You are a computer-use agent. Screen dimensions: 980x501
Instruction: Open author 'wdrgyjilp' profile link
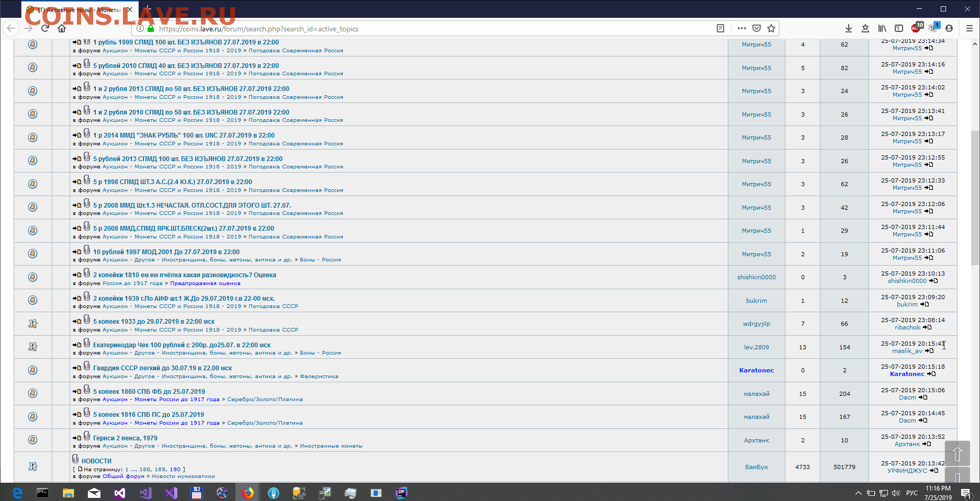(757, 324)
